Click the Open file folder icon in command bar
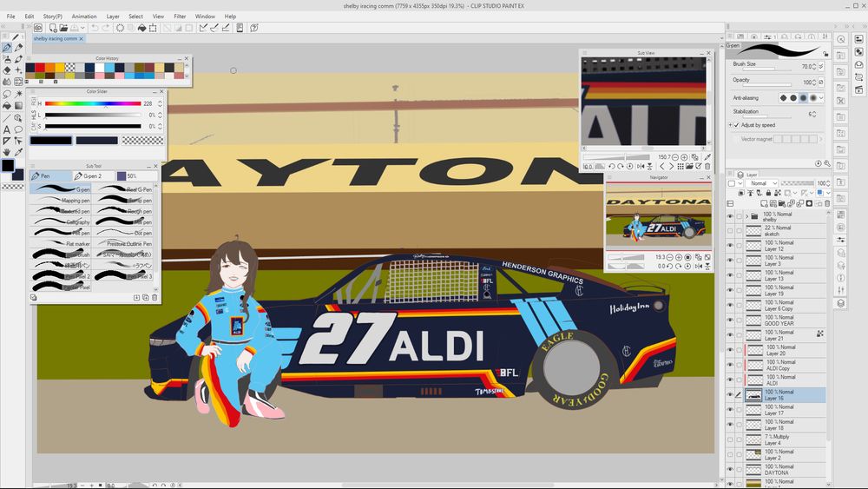This screenshot has width=868, height=489. coord(63,28)
